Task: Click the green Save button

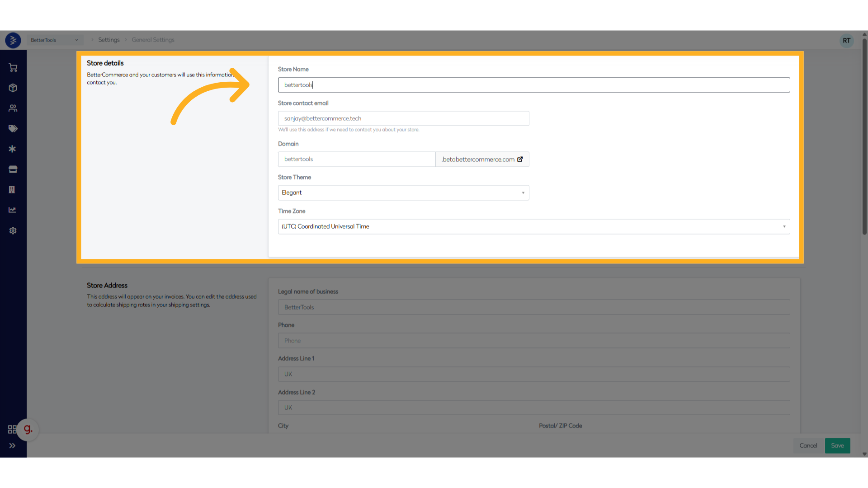Action: point(837,446)
